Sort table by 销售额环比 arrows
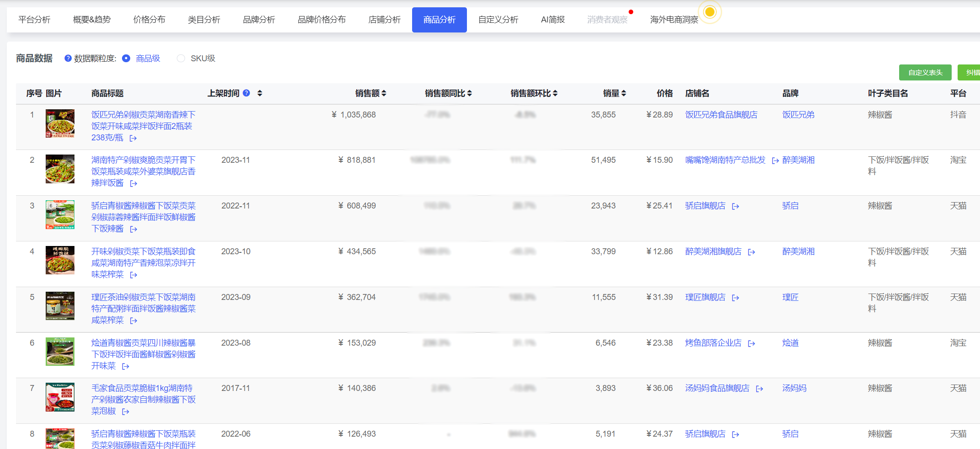980x449 pixels. click(555, 93)
